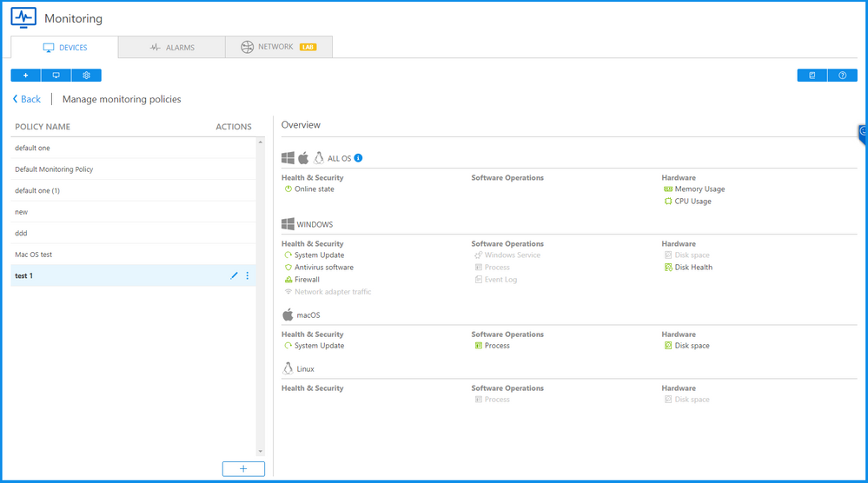The height and width of the screenshot is (483, 868).
Task: Click the plus add button in the toolbar
Action: pyautogui.click(x=25, y=76)
